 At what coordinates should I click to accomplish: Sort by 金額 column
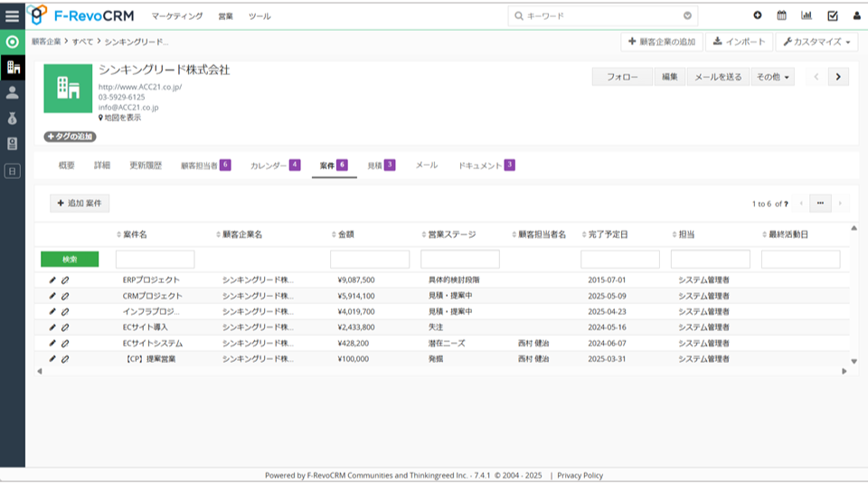pos(343,235)
